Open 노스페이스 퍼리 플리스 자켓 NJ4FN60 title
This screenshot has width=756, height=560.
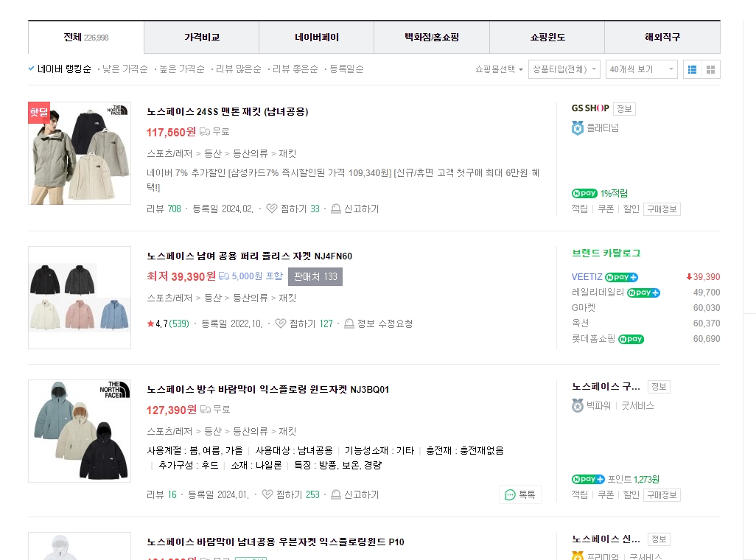(249, 256)
